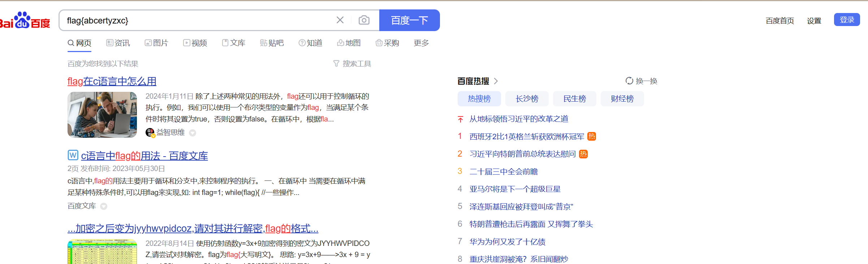The height and width of the screenshot is (264, 868).
Task: Expand dropdown arrow next to 益智思维
Action: pyautogui.click(x=193, y=133)
